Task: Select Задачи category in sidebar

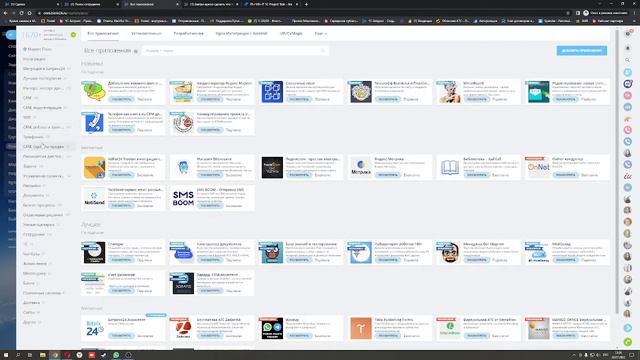Action: click(30, 166)
